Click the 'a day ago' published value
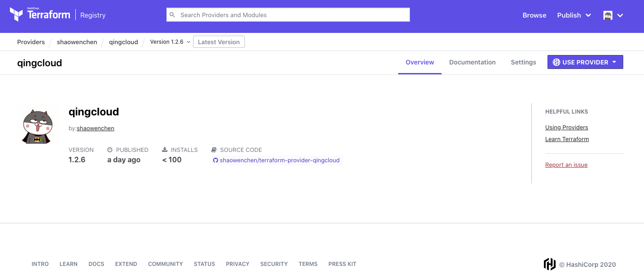Screen dimensions: 644x279 point(124,160)
